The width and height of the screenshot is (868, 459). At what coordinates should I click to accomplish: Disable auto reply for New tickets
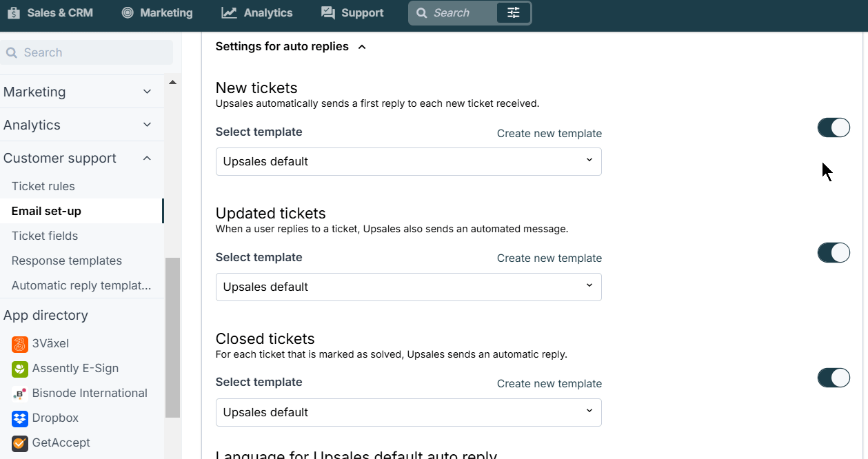834,127
